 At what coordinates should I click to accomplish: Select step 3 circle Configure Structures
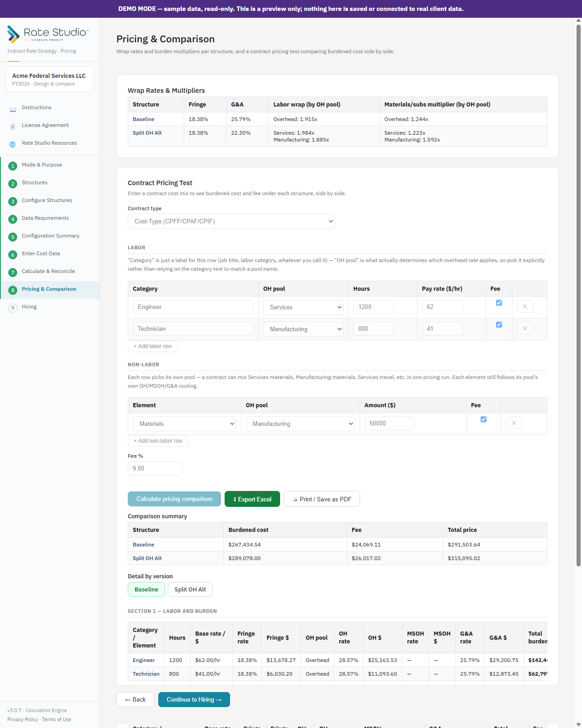13,202
